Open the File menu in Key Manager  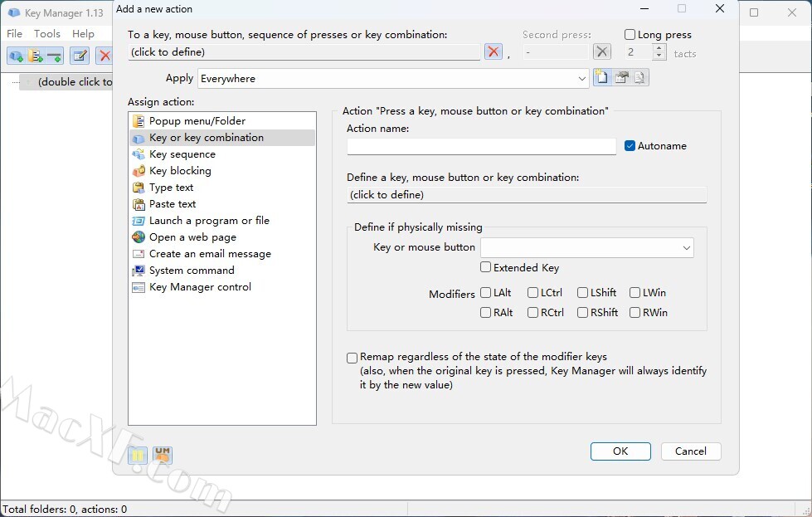pos(14,34)
